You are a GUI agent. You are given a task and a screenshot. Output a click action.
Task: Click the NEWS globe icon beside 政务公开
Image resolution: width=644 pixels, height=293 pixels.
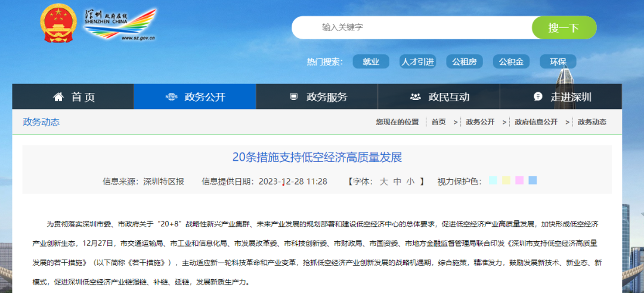[171, 97]
